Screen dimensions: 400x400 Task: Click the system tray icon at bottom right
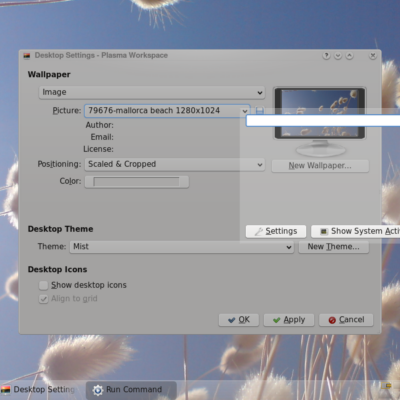pyautogui.click(x=386, y=386)
